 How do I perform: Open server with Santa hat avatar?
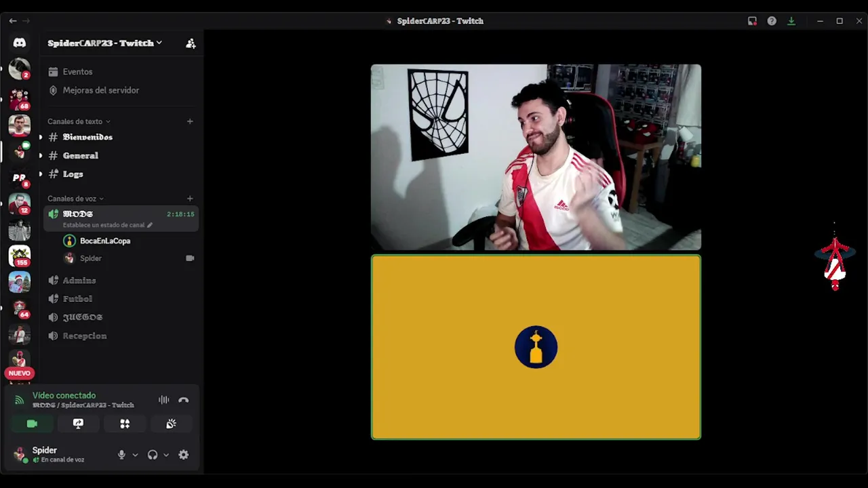pyautogui.click(x=19, y=281)
